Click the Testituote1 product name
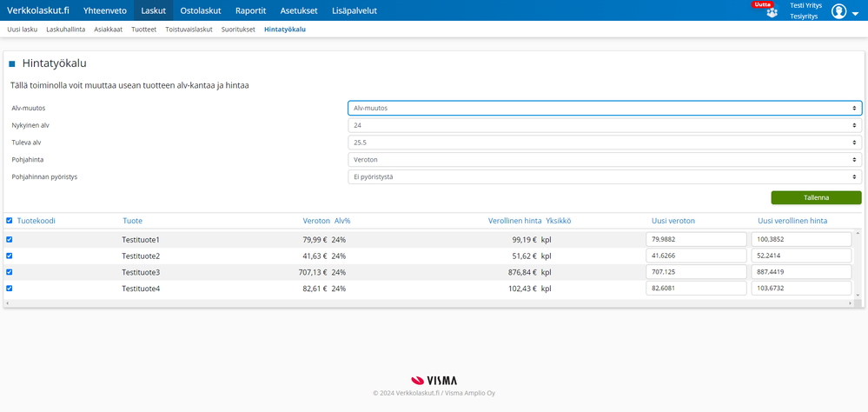Viewport: 868px width, 412px height. pos(141,240)
